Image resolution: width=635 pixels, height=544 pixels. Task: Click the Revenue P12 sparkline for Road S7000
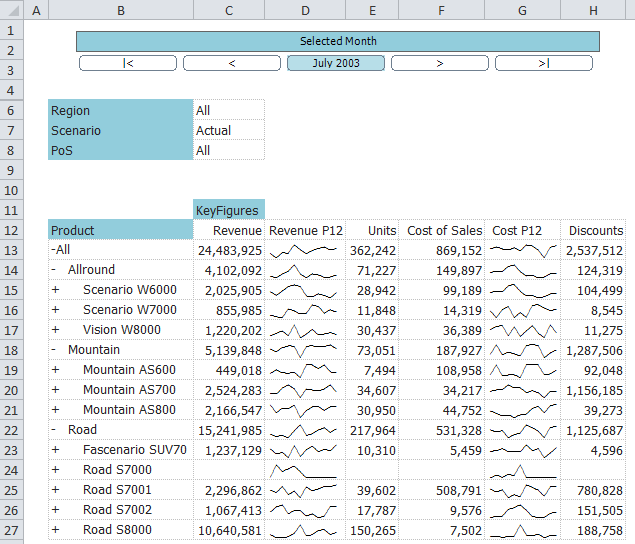(305, 470)
